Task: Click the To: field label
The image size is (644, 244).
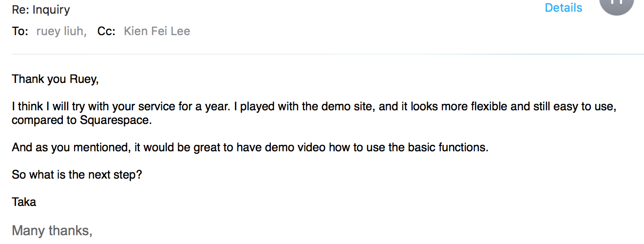Action: click(20, 32)
